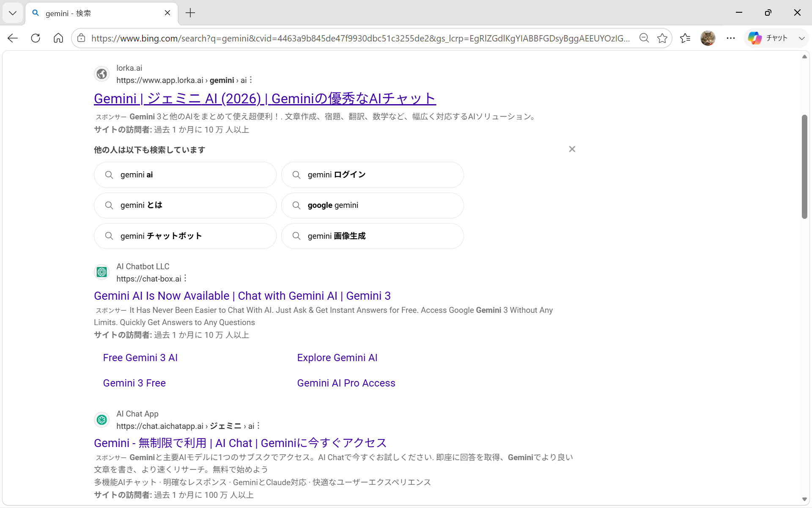812x508 pixels.
Task: Search suggestion gemini ai
Action: [x=185, y=175]
